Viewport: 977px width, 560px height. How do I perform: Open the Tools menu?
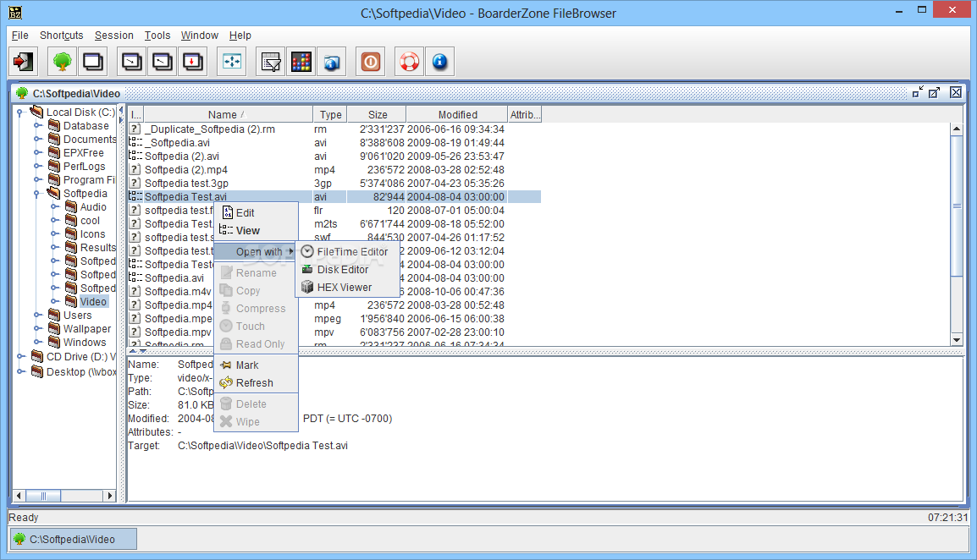tap(157, 36)
